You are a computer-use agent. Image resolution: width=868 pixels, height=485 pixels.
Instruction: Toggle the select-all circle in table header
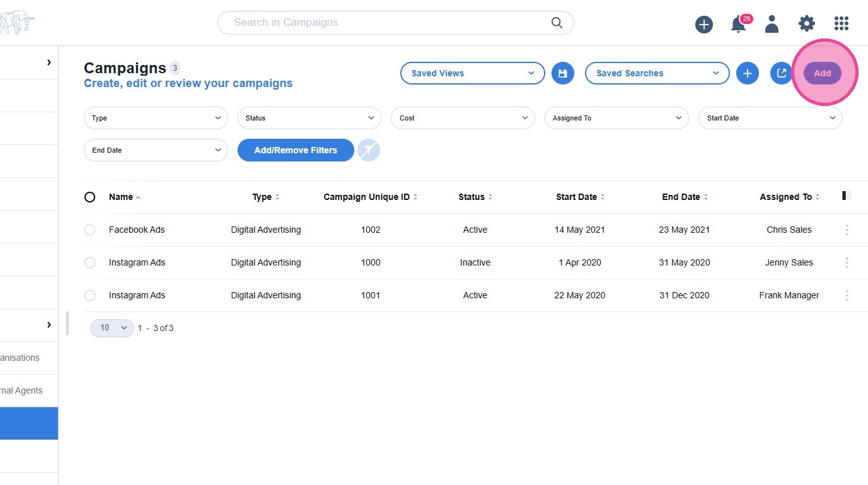click(x=90, y=197)
